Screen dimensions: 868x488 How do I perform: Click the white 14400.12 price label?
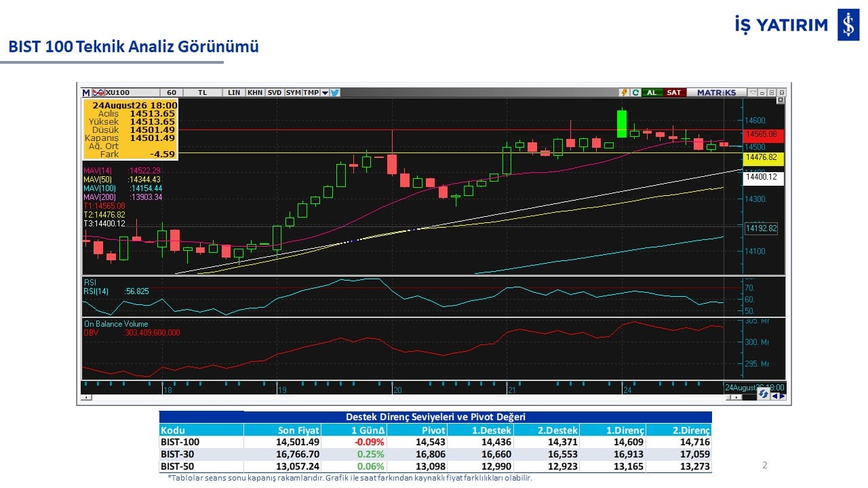764,178
